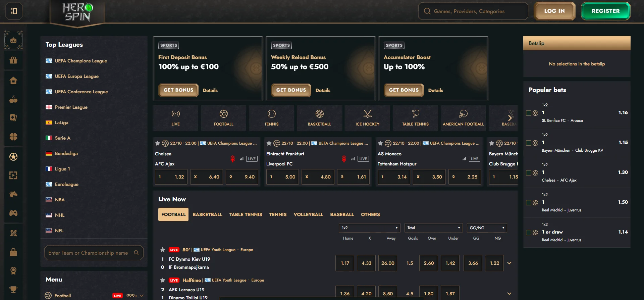
Task: Bet on Chelsea home win odds 1.32
Action: pos(171,177)
